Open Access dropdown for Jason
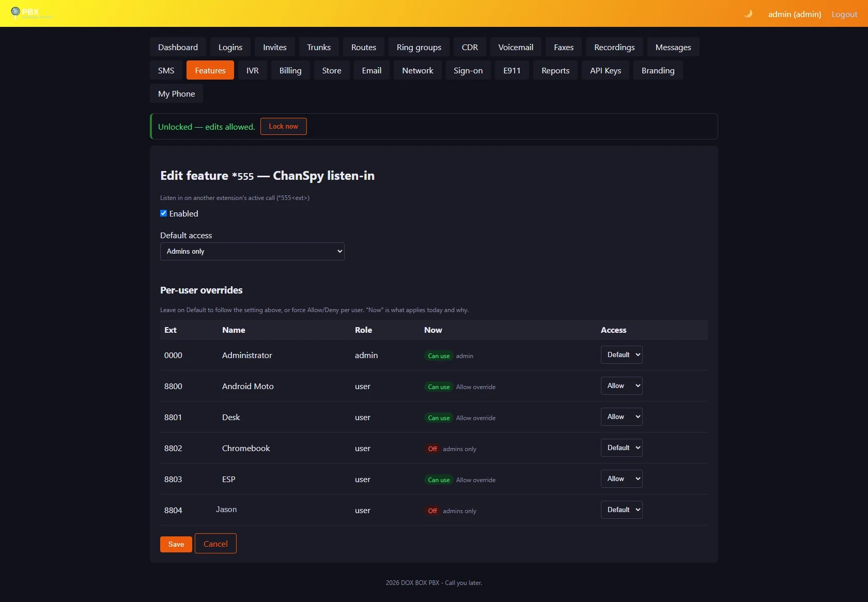 [x=622, y=510]
